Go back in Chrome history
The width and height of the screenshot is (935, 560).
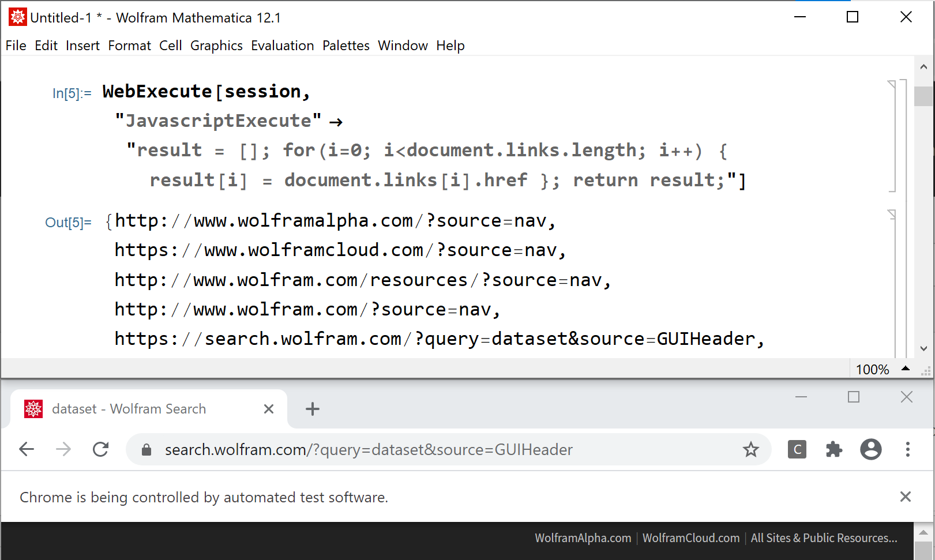click(x=27, y=449)
